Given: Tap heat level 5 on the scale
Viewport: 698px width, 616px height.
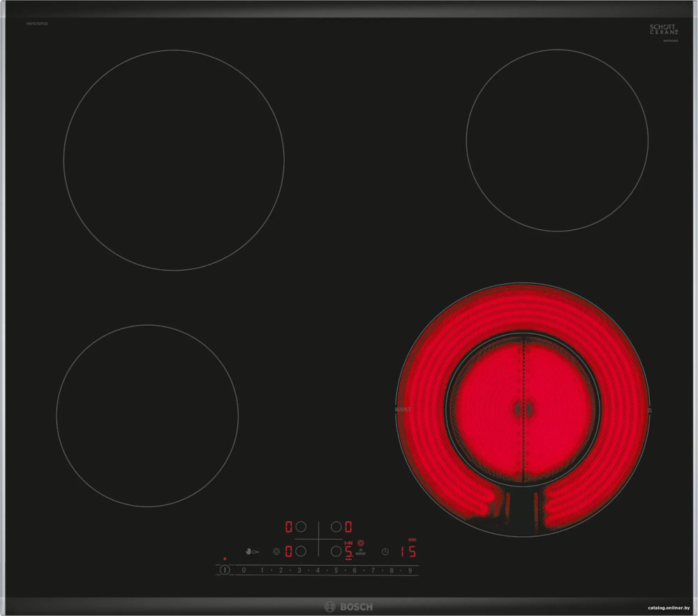Looking at the screenshot, I should click(x=336, y=571).
